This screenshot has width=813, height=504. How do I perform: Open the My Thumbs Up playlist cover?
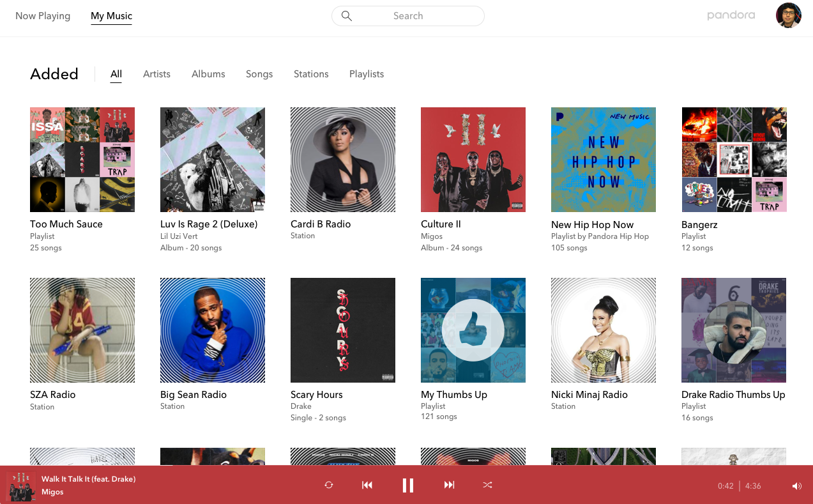point(473,330)
